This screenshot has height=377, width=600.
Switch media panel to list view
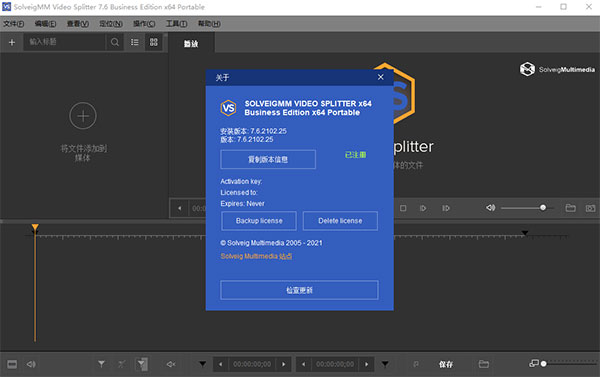(135, 42)
